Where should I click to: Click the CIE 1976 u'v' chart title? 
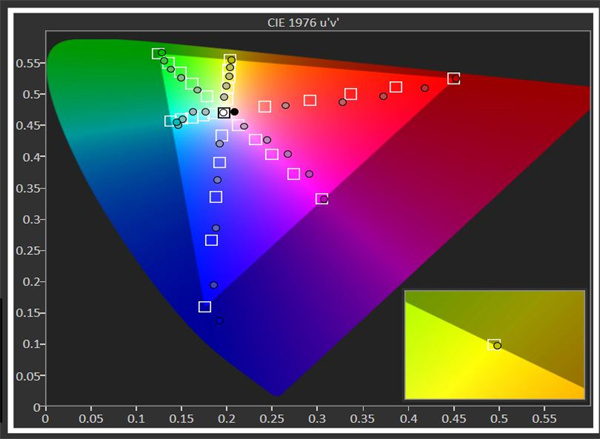303,23
